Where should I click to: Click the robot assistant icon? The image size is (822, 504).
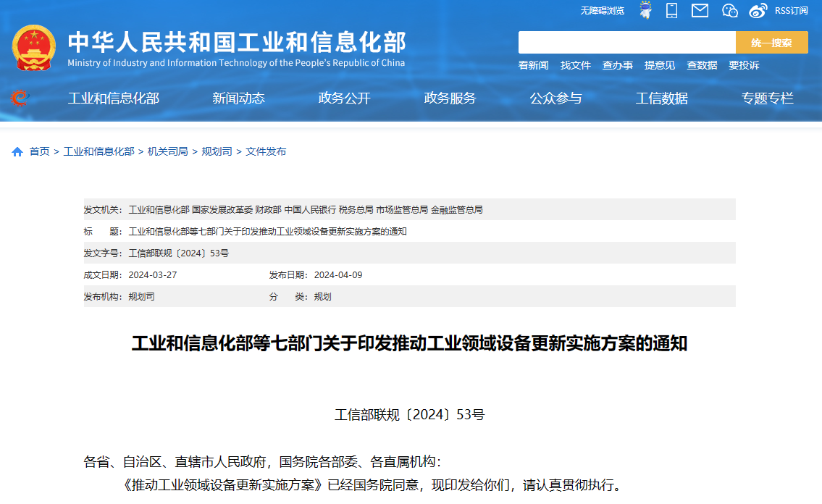point(645,10)
